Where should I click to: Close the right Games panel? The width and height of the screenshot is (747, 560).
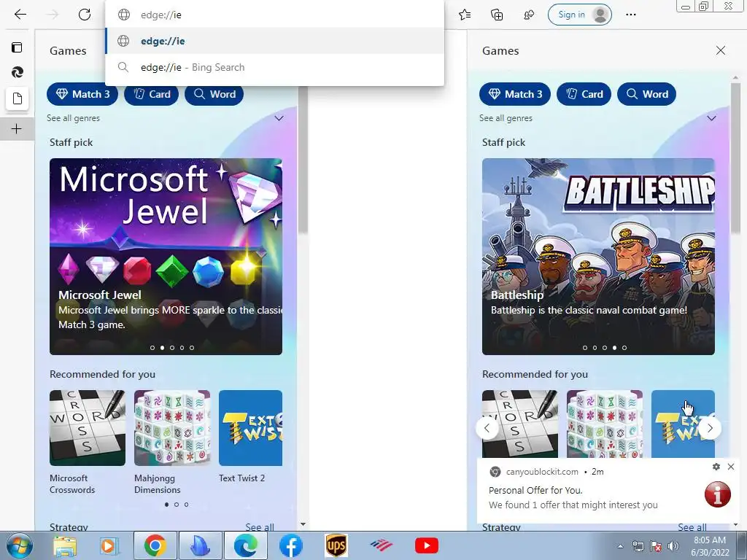point(721,50)
